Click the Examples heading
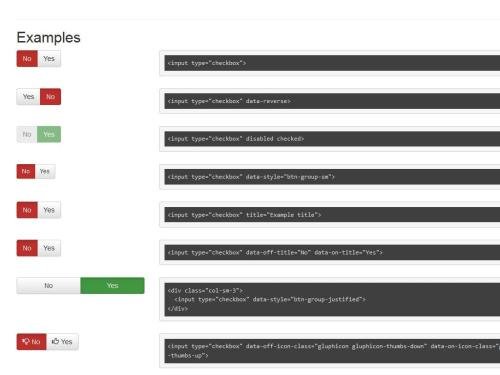The width and height of the screenshot is (500, 375). 48,37
